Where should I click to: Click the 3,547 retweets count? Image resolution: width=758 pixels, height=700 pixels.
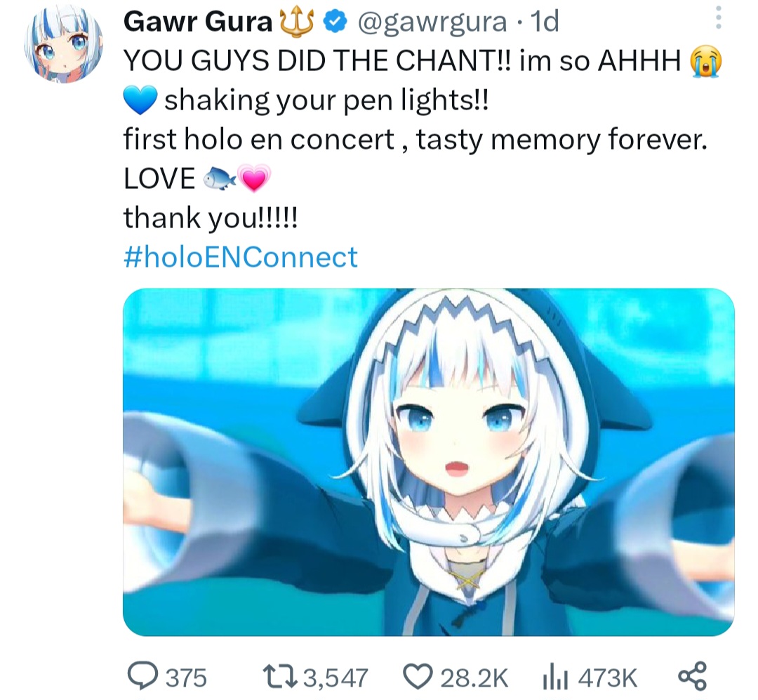pyautogui.click(x=335, y=678)
